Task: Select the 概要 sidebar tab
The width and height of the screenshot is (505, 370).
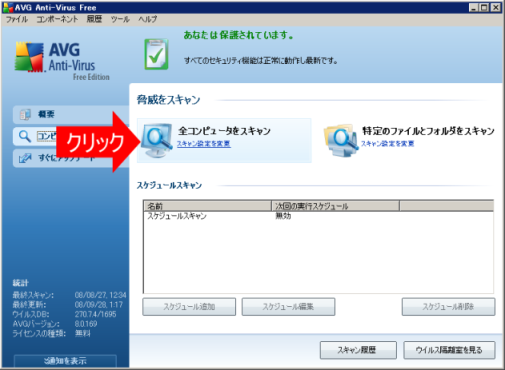Action: [x=71, y=114]
